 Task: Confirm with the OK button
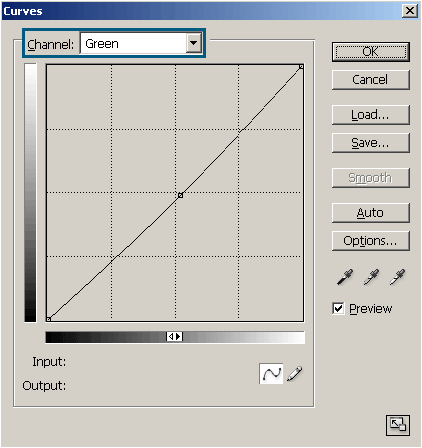[371, 52]
